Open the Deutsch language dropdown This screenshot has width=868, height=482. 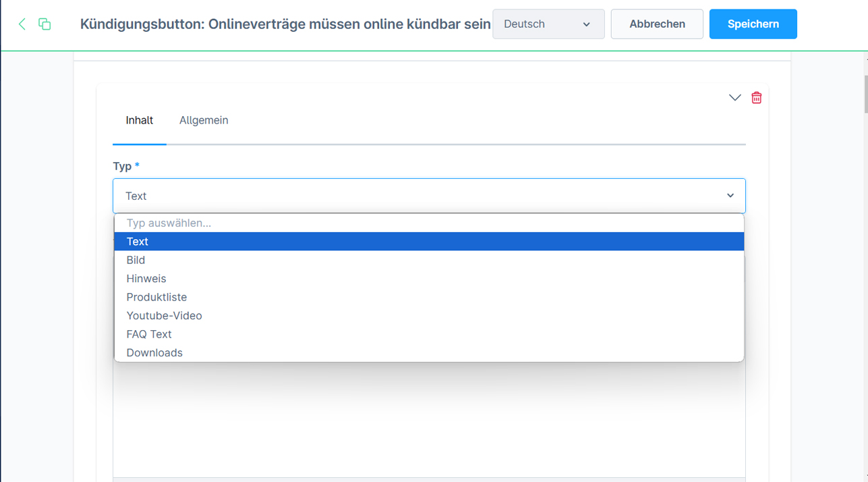548,24
